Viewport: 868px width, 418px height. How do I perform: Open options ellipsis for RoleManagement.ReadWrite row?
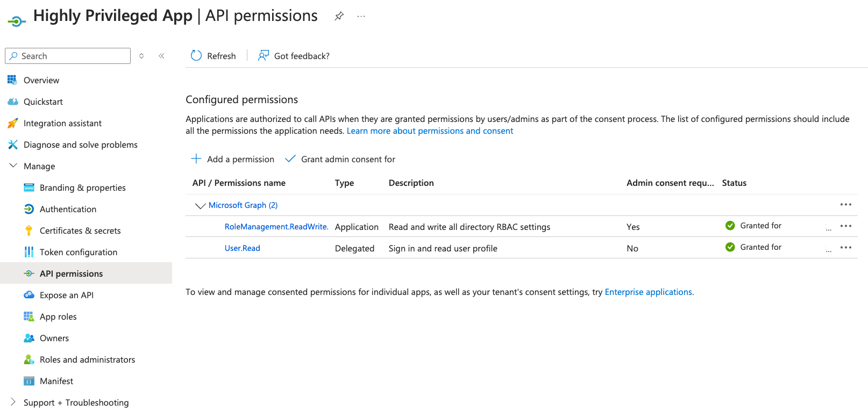click(846, 226)
